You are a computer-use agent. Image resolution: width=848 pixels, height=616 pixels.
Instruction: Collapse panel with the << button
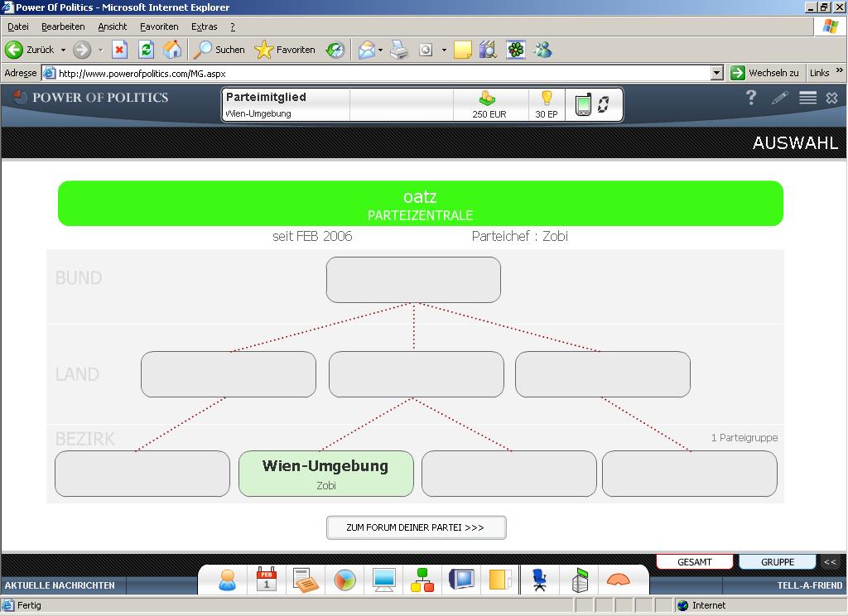coord(830,562)
